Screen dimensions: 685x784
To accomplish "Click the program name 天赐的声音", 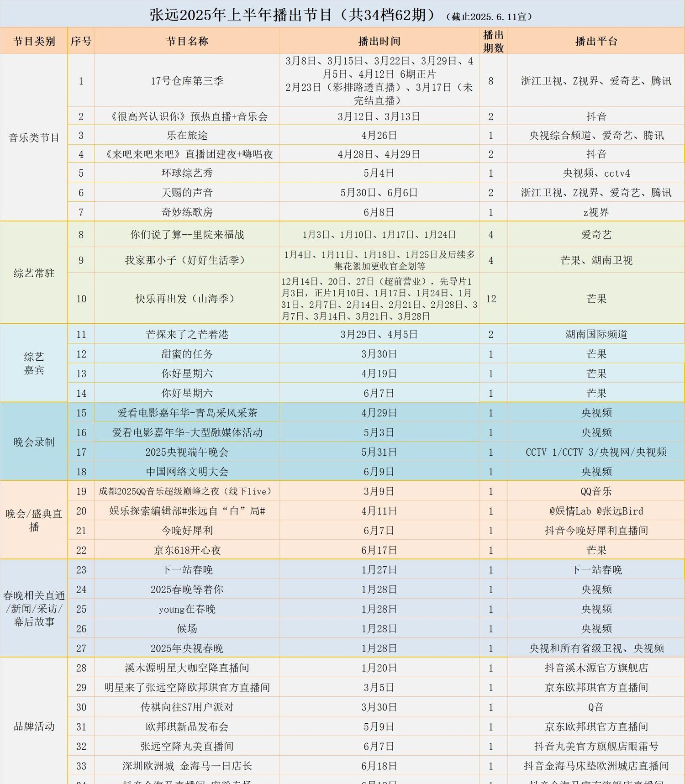I will tap(187, 192).
